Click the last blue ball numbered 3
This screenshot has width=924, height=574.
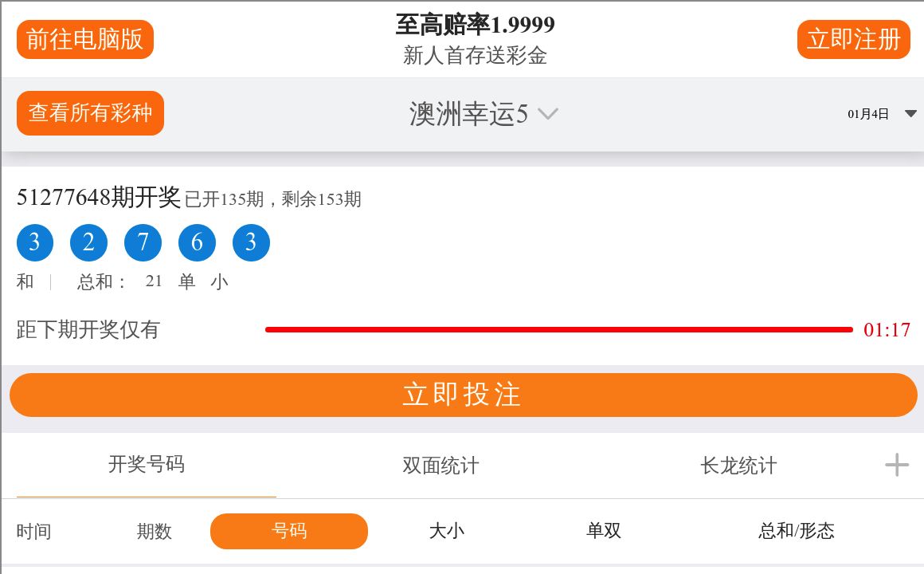coord(251,243)
